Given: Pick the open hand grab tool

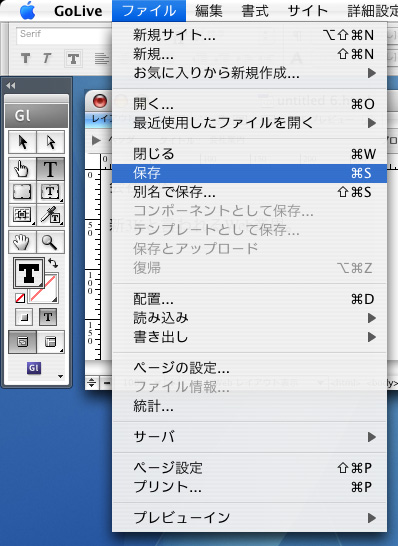Looking at the screenshot, I should (x=22, y=242).
